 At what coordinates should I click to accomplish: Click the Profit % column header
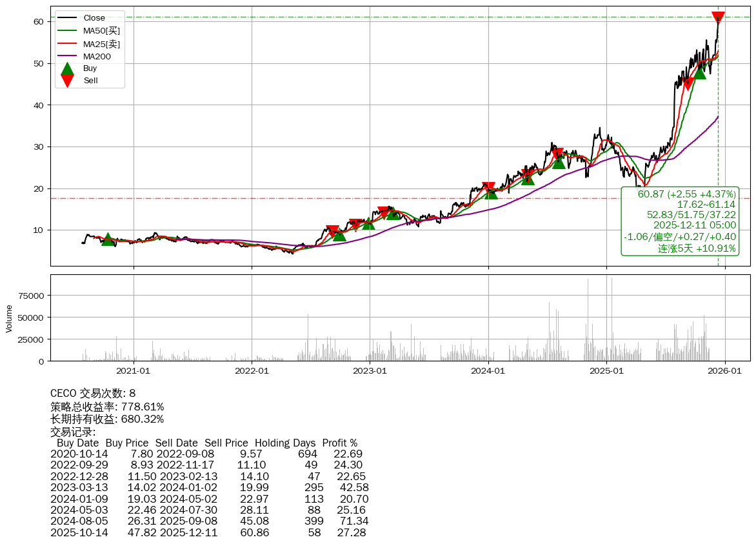coord(339,443)
